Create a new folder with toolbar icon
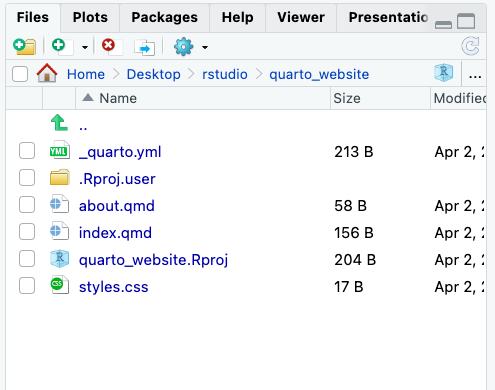This screenshot has height=390, width=495. pyautogui.click(x=24, y=46)
